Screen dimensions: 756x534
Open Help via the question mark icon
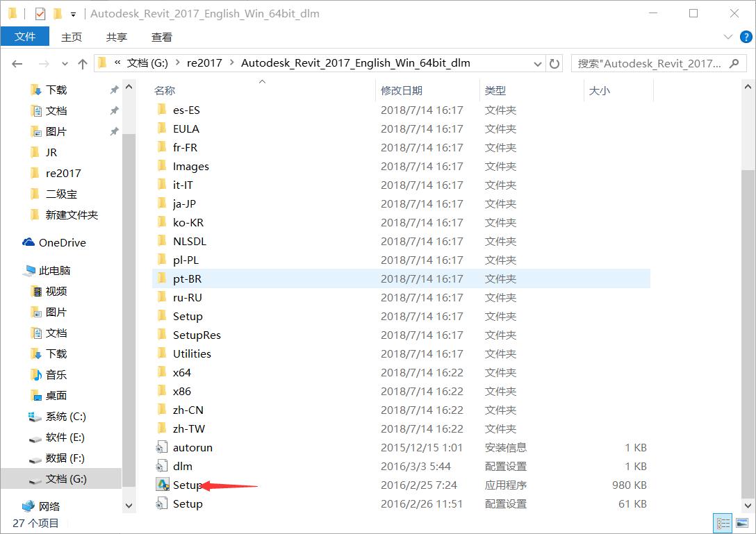pyautogui.click(x=746, y=37)
